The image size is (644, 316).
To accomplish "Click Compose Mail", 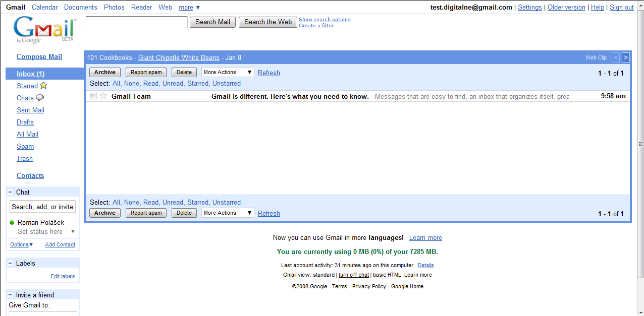I will [x=39, y=56].
